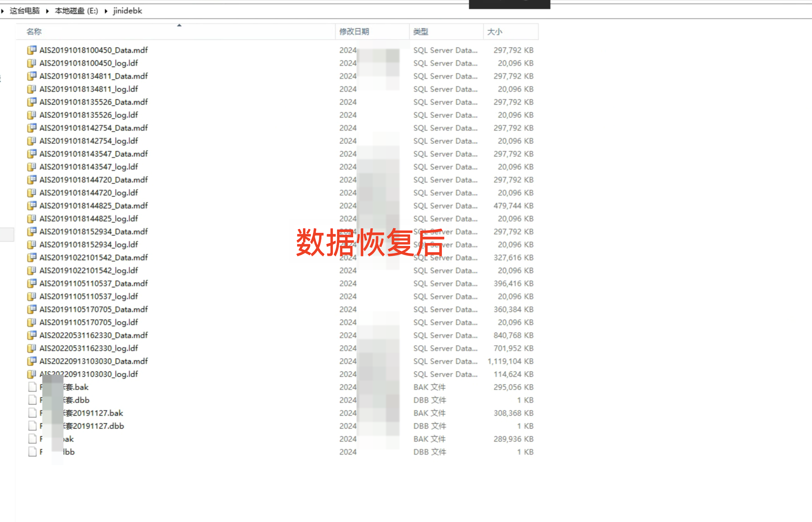Click icon of AIS20191018144825_Data.mdf
Image resolution: width=812 pixels, height=522 pixels.
point(32,206)
